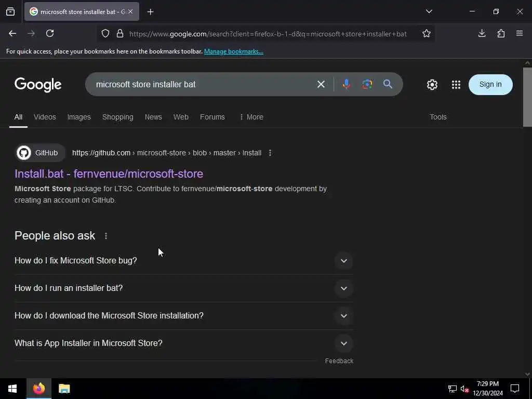Open the More search filters menu
This screenshot has height=399, width=532.
point(251,117)
